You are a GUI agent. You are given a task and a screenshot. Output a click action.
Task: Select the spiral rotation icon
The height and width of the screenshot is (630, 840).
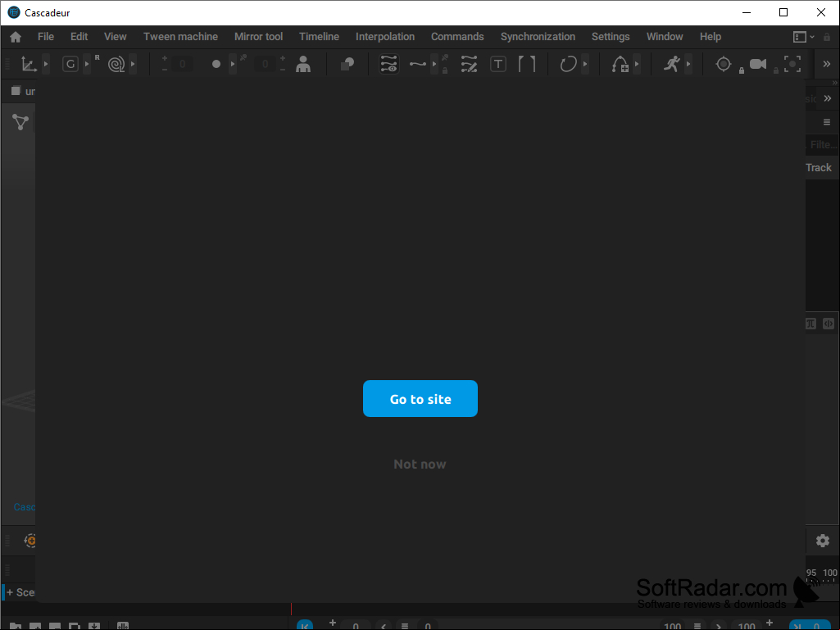116,64
